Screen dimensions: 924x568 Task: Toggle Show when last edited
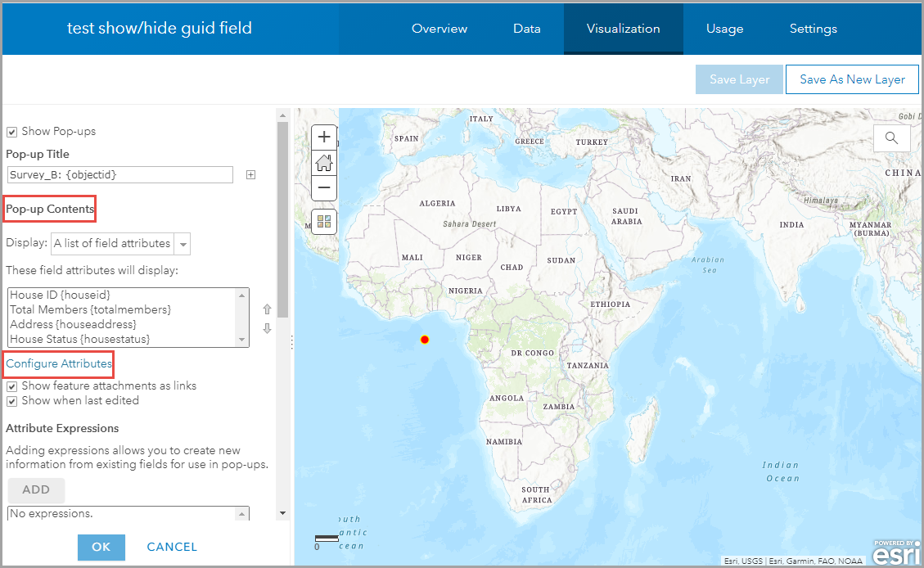click(11, 401)
